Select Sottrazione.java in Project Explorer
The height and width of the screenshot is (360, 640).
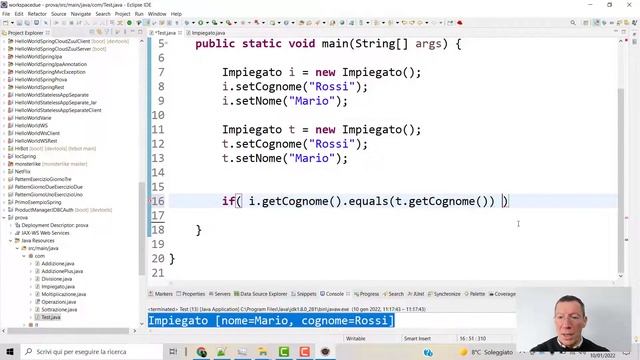coord(59,309)
